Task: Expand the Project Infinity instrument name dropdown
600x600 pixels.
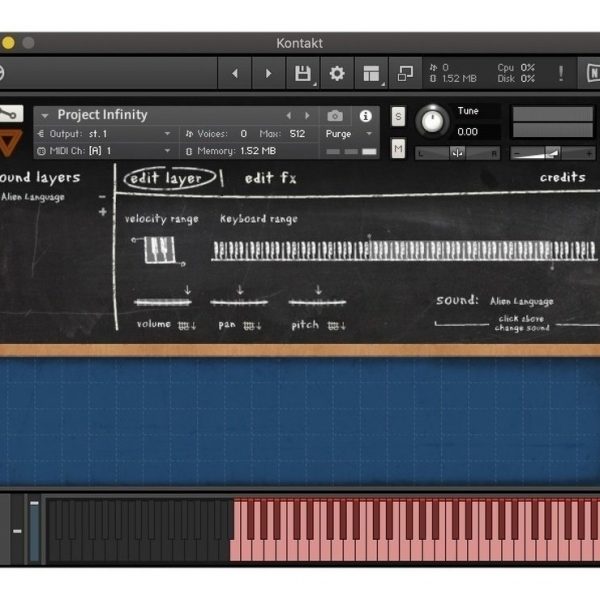Action: coord(44,115)
